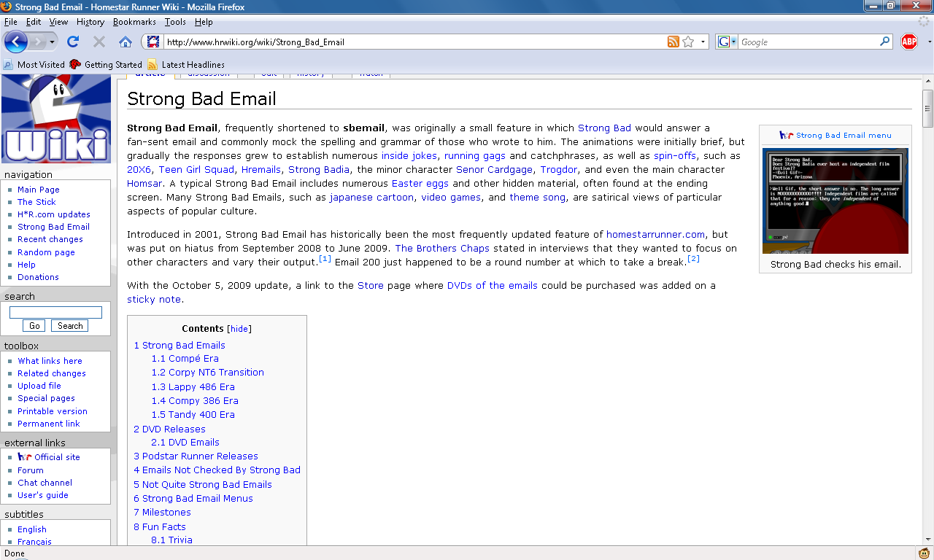Image resolution: width=934 pixels, height=560 pixels.
Task: Click the Search button in wiki sidebar
Action: click(x=70, y=326)
